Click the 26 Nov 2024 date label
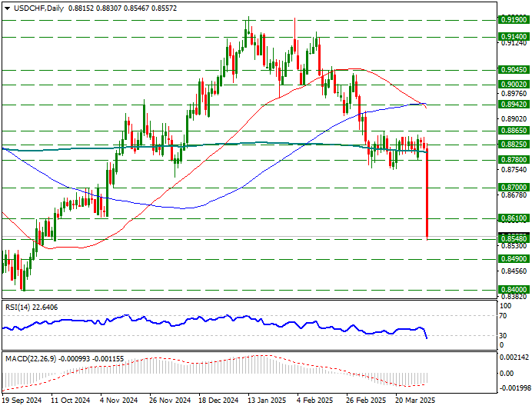 [171, 401]
